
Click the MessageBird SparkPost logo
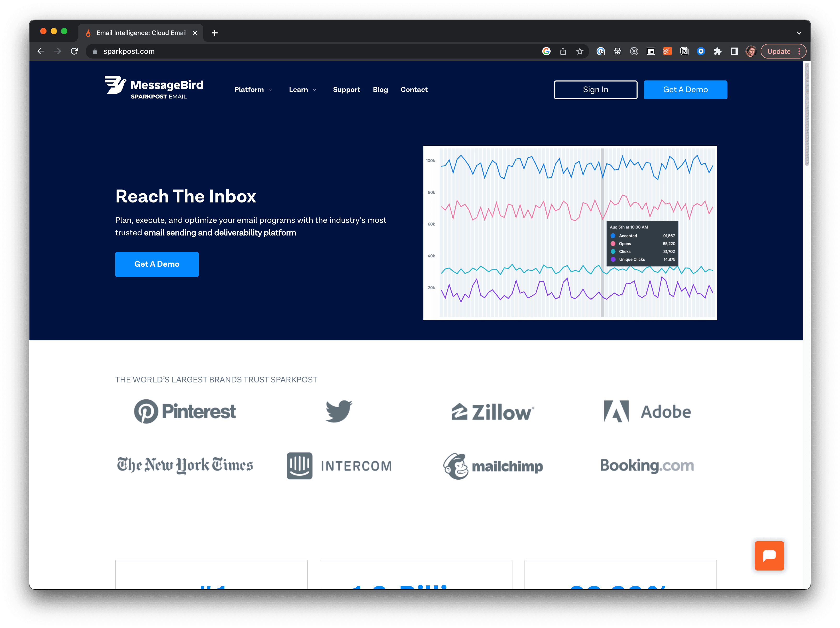[x=154, y=87]
